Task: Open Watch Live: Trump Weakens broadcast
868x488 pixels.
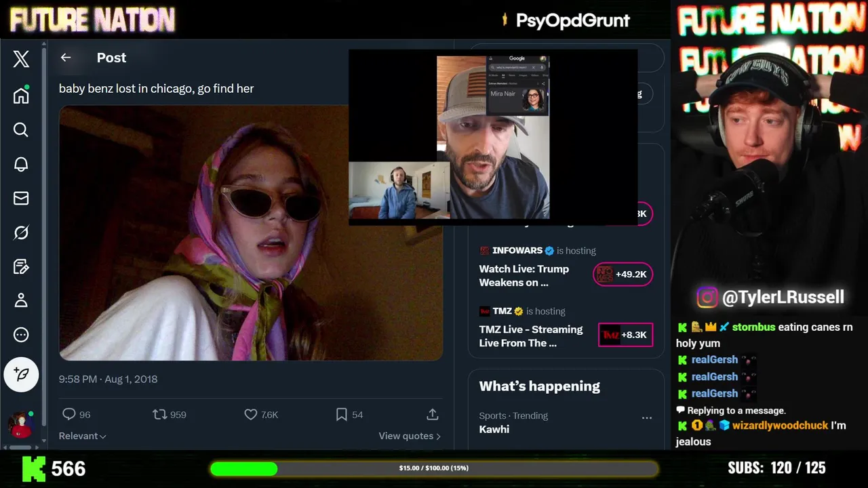Action: (524, 275)
